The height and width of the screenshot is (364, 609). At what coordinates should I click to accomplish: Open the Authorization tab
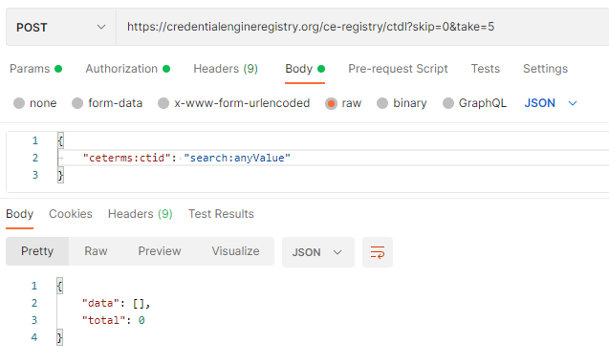tap(128, 69)
